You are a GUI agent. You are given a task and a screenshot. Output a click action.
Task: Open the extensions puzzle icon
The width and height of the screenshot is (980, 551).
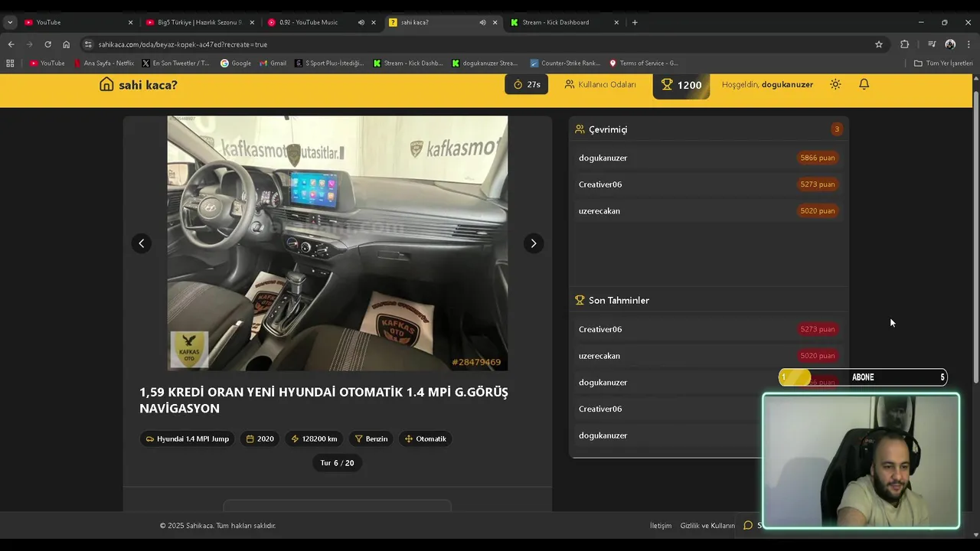904,44
